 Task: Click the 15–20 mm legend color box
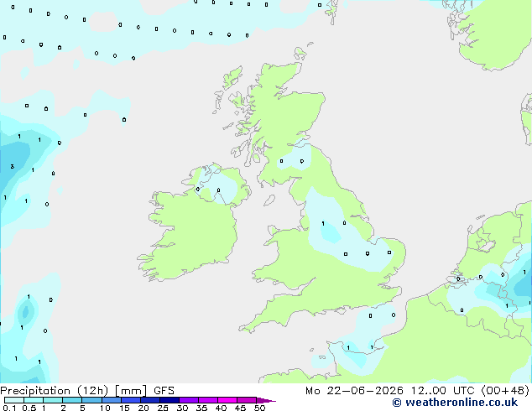tap(131, 400)
